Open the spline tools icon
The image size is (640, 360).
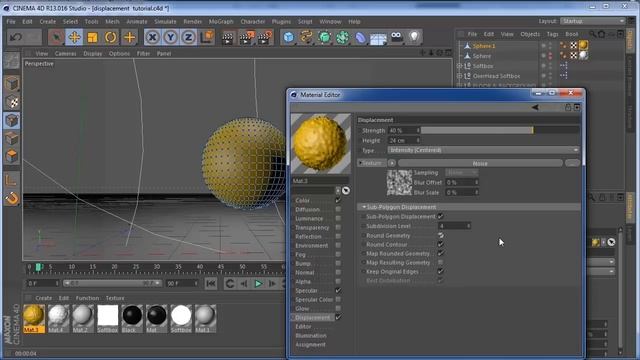coord(306,38)
